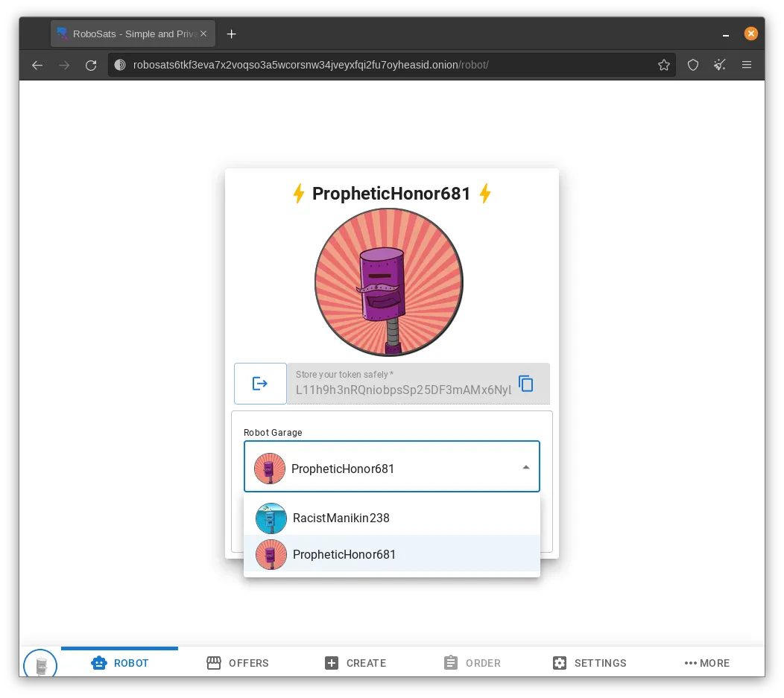784x698 pixels.
Task: Minimize the browser window
Action: (x=726, y=34)
